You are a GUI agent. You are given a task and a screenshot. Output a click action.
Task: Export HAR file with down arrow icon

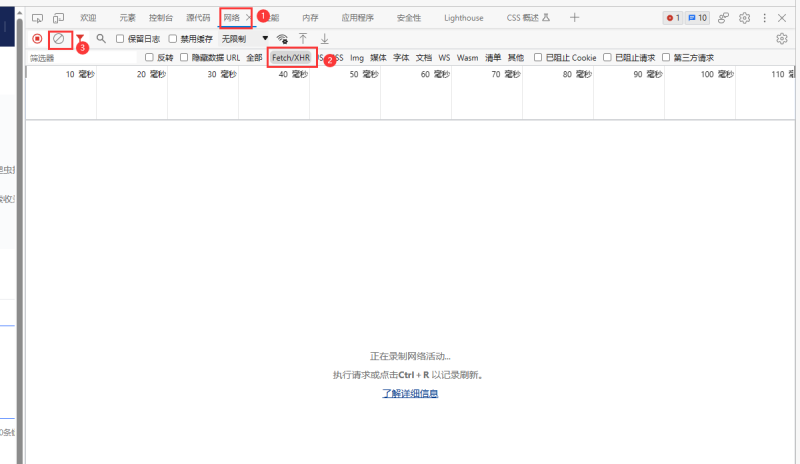click(x=324, y=39)
